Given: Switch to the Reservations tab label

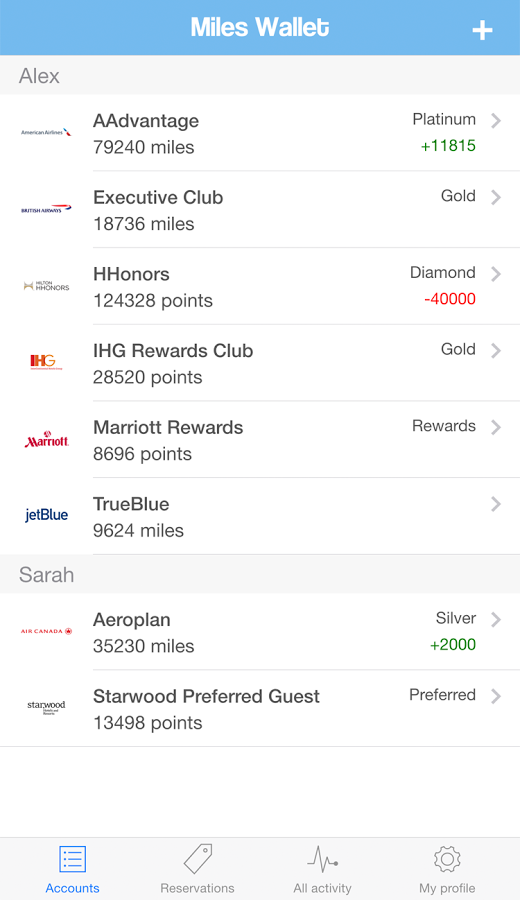Looking at the screenshot, I should point(197,888).
